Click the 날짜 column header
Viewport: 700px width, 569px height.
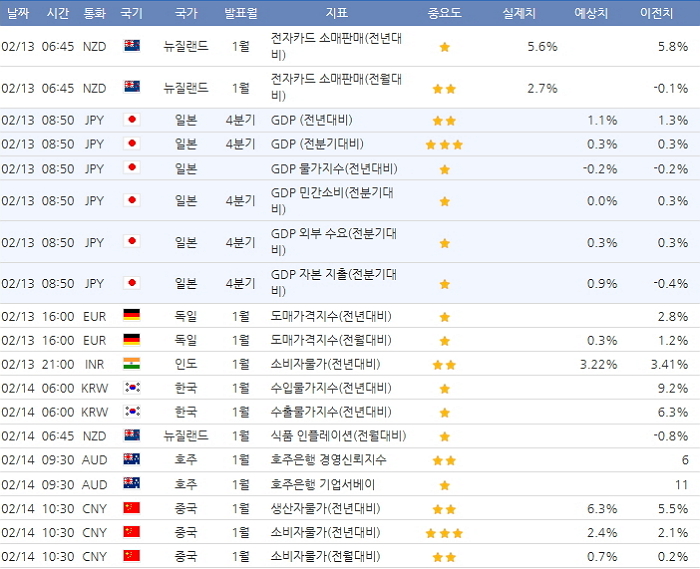tap(18, 13)
